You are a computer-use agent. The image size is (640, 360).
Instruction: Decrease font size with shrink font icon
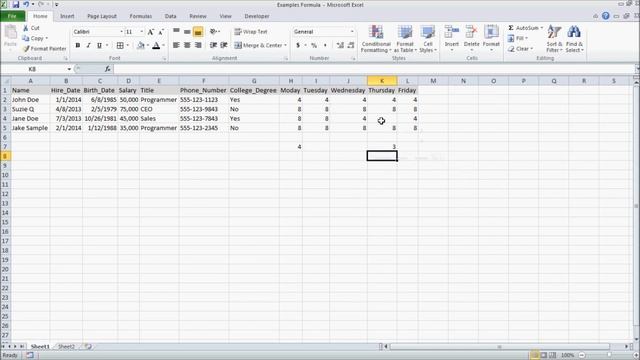(161, 32)
